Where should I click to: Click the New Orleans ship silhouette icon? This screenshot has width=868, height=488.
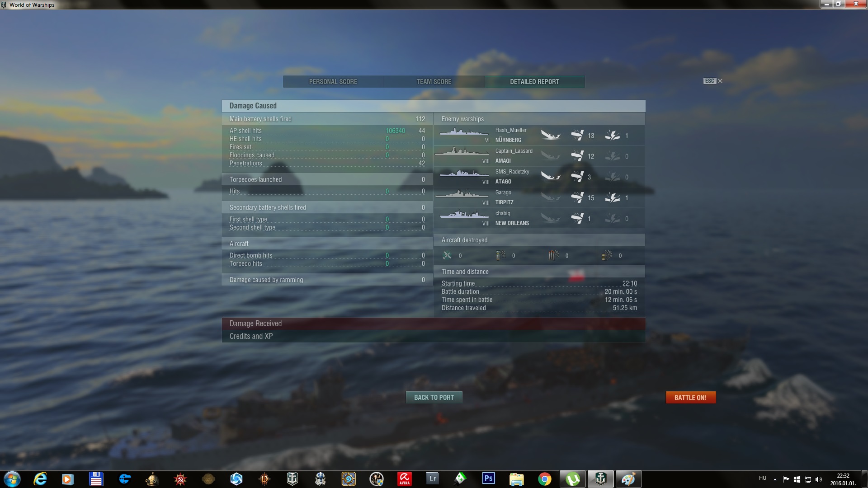tap(464, 215)
